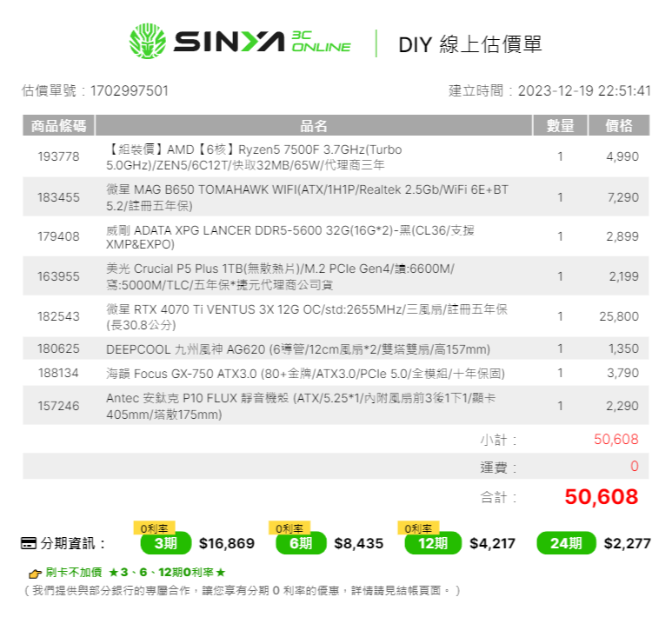Click the 分期資訊 label

pos(72,543)
